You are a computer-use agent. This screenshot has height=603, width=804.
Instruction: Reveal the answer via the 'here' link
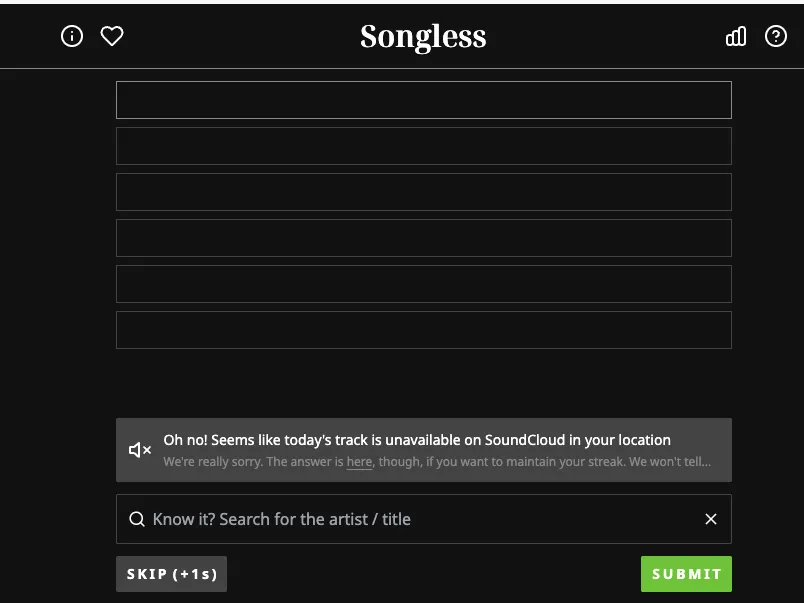359,461
